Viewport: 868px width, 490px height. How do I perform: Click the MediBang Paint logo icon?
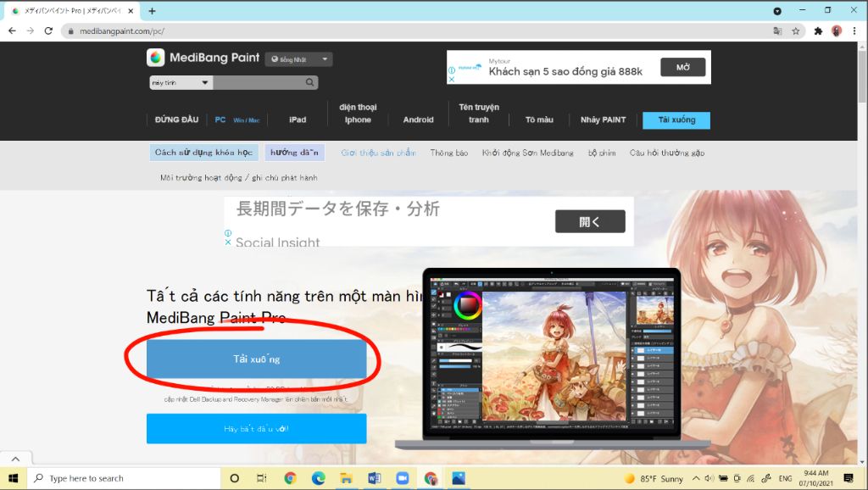[x=156, y=58]
